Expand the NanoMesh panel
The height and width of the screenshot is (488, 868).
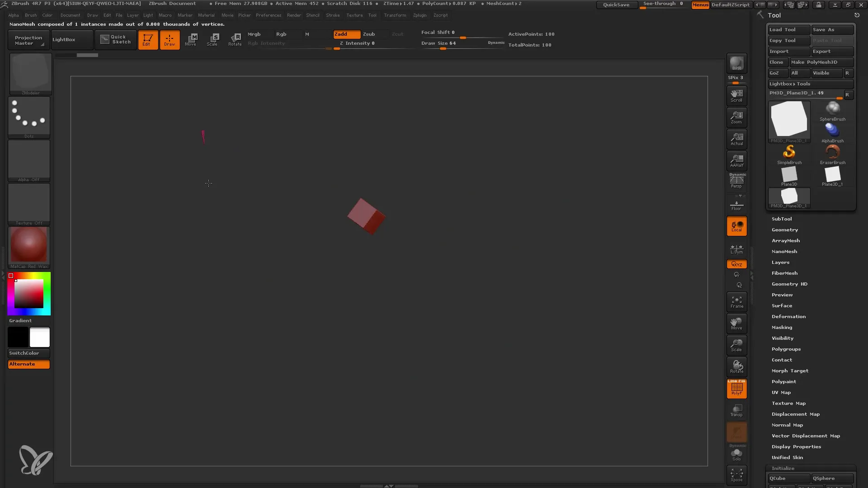784,251
